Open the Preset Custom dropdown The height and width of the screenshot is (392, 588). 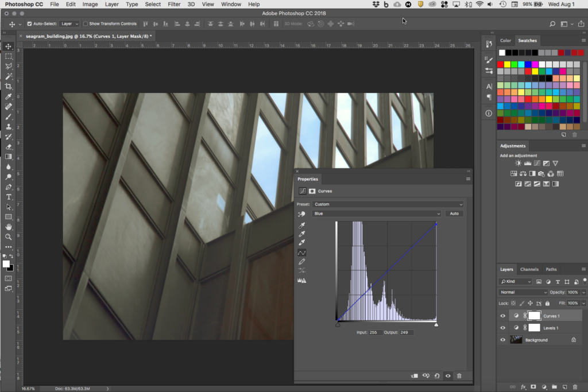click(x=388, y=204)
